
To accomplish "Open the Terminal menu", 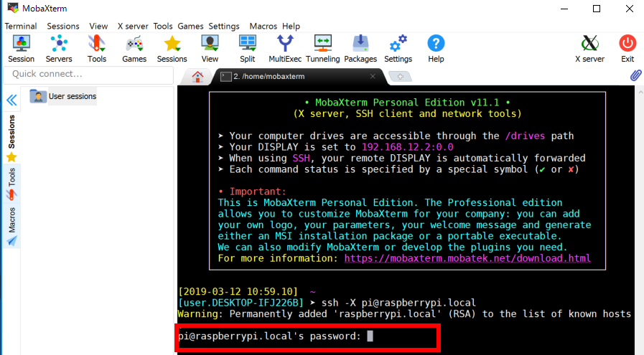I will click(21, 26).
